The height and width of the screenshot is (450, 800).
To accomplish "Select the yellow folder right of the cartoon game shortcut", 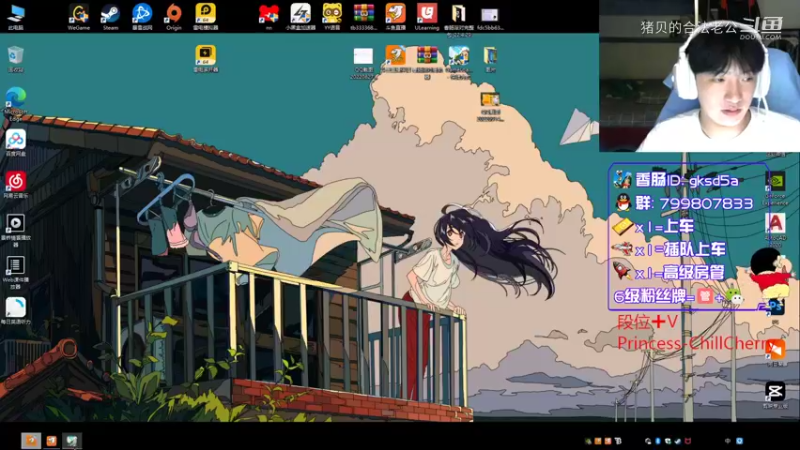I will (x=490, y=59).
